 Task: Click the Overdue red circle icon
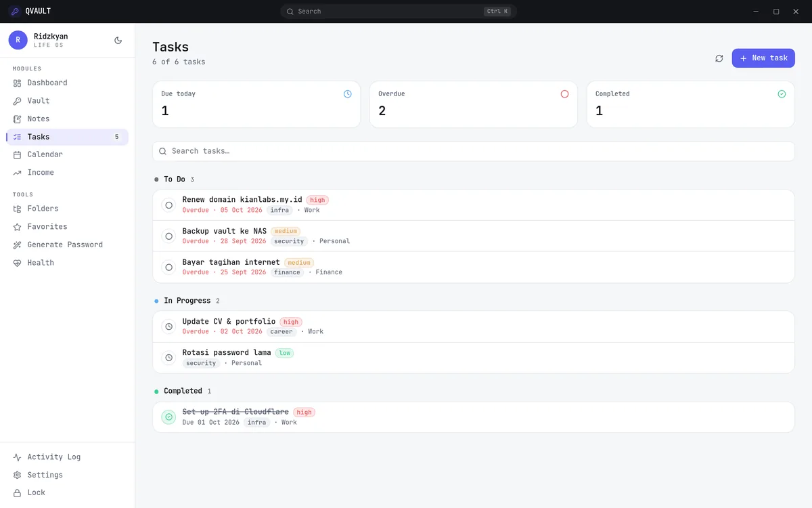pos(565,94)
